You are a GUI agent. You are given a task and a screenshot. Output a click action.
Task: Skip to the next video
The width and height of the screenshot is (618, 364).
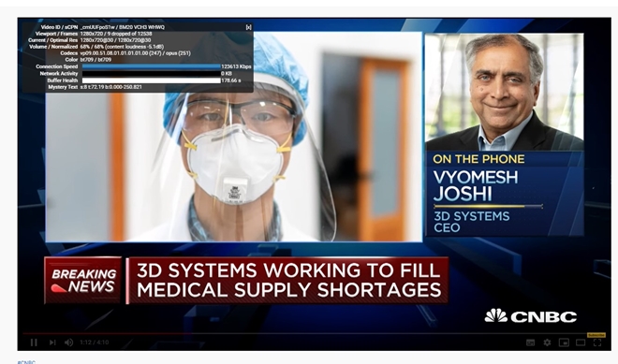[52, 342]
